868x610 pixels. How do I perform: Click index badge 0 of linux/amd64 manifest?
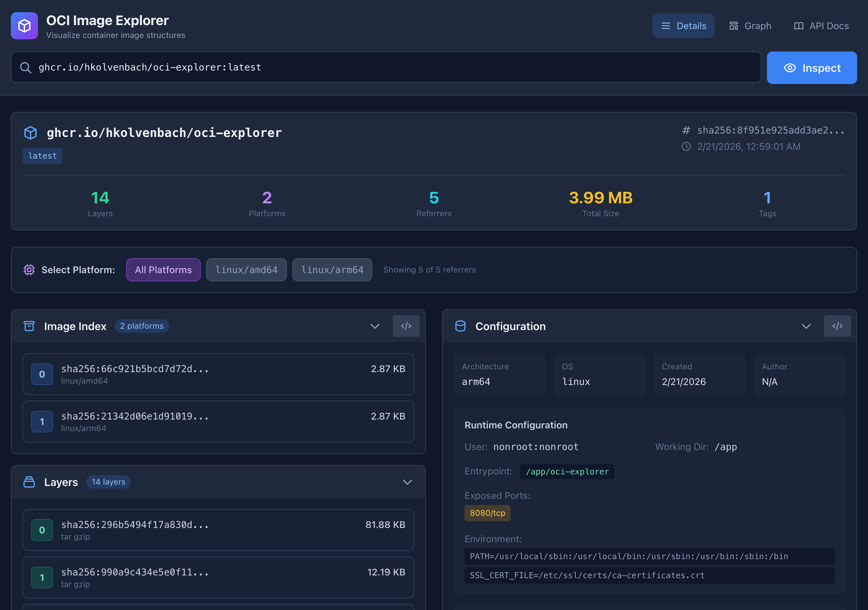pos(42,374)
